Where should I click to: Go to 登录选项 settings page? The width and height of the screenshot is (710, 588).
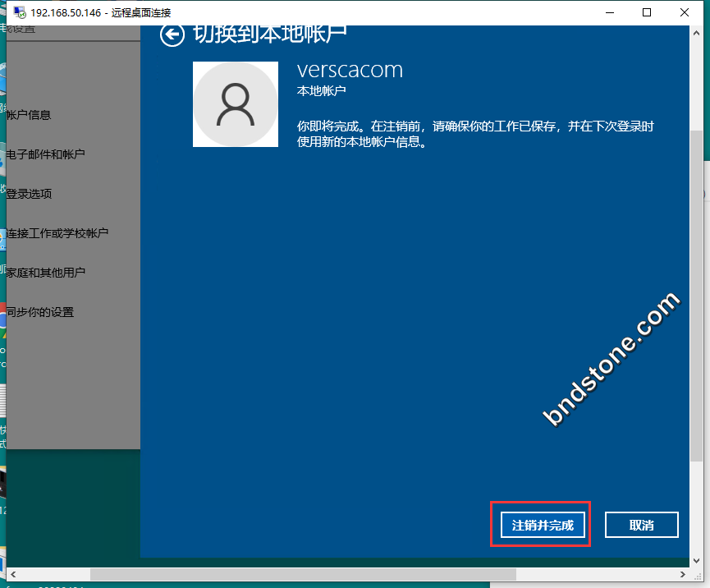29,194
